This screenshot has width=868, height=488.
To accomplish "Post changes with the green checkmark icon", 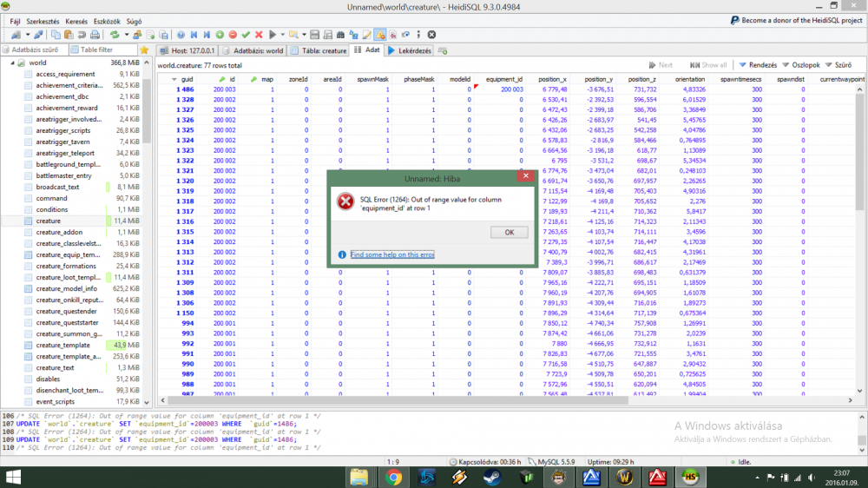I will tap(246, 35).
